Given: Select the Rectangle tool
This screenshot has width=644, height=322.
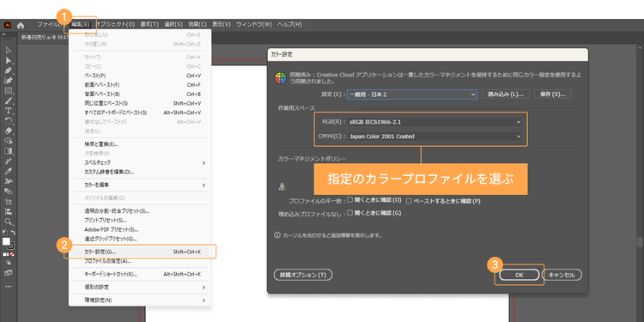Looking at the screenshot, I should tap(9, 91).
